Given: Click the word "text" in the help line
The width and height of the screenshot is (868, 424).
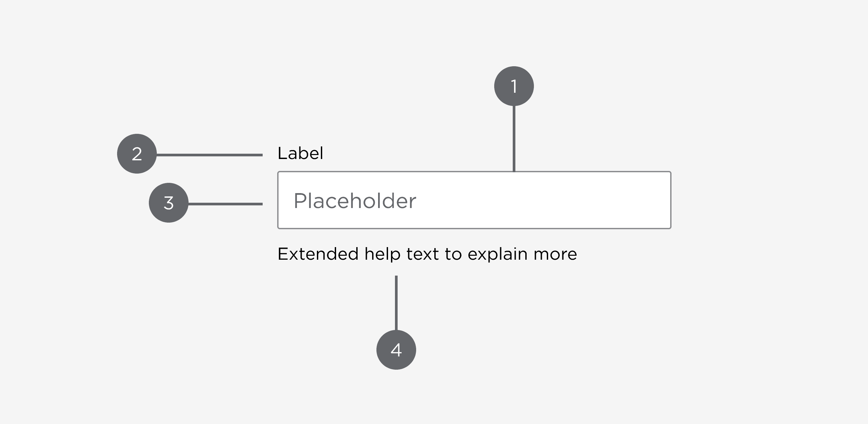Looking at the screenshot, I should coord(422,254).
